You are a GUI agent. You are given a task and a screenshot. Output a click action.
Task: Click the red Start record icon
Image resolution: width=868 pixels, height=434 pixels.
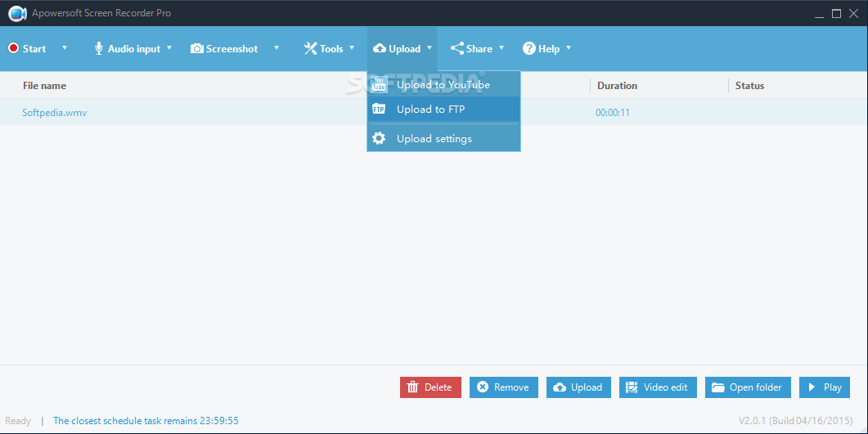click(x=13, y=49)
